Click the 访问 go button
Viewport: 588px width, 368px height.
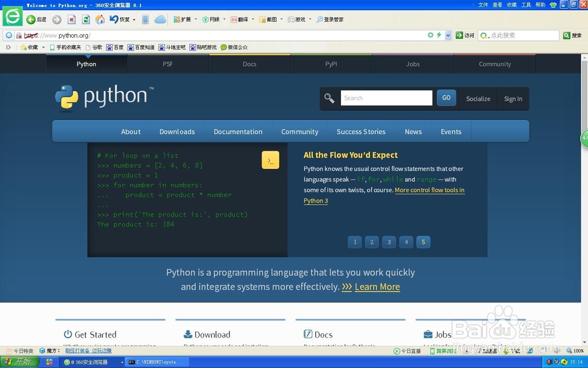465,35
